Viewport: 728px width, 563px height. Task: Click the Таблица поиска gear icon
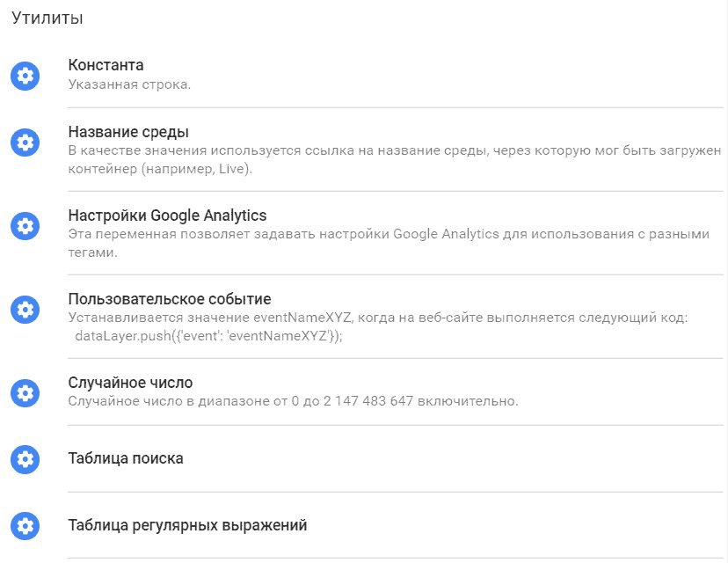(x=25, y=459)
